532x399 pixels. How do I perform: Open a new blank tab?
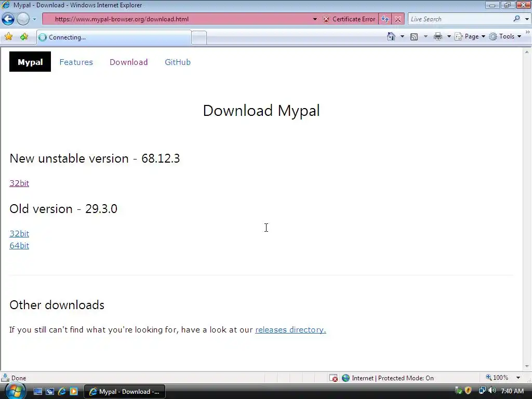tap(199, 37)
